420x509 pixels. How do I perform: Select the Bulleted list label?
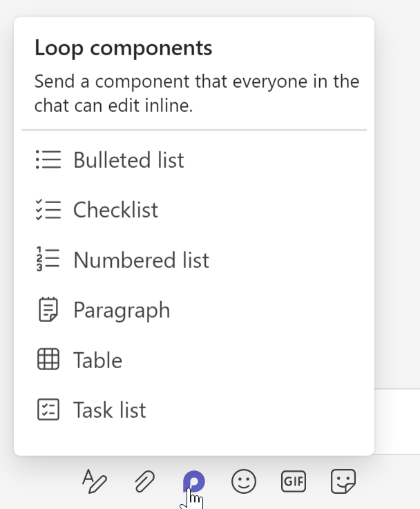tap(128, 160)
